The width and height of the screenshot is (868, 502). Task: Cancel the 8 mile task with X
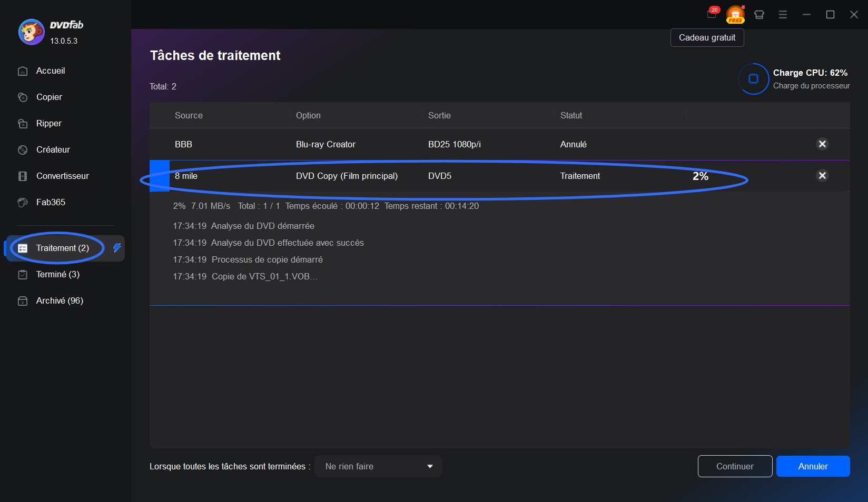click(x=822, y=176)
